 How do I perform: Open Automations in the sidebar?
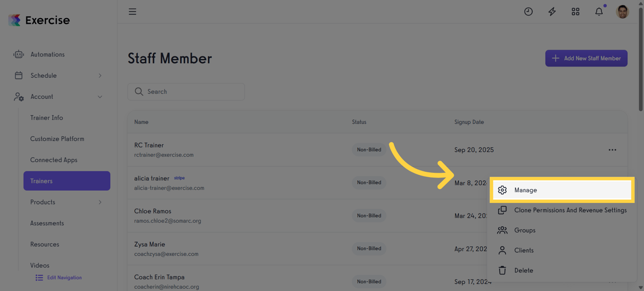coord(47,55)
